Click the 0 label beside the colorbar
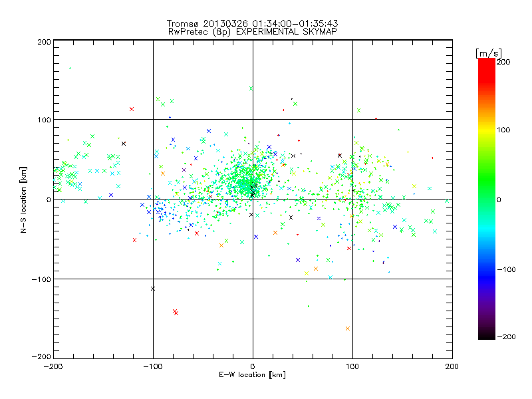The image size is (532, 399). pos(499,199)
